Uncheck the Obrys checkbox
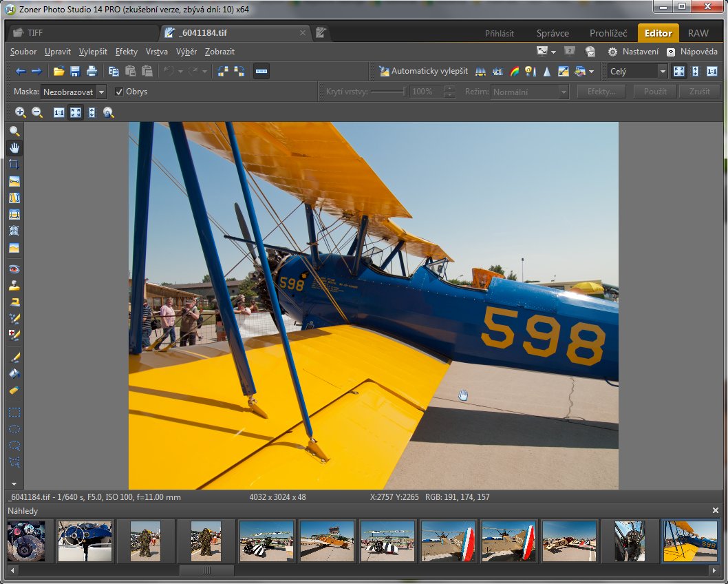Image resolution: width=728 pixels, height=584 pixels. tap(119, 92)
